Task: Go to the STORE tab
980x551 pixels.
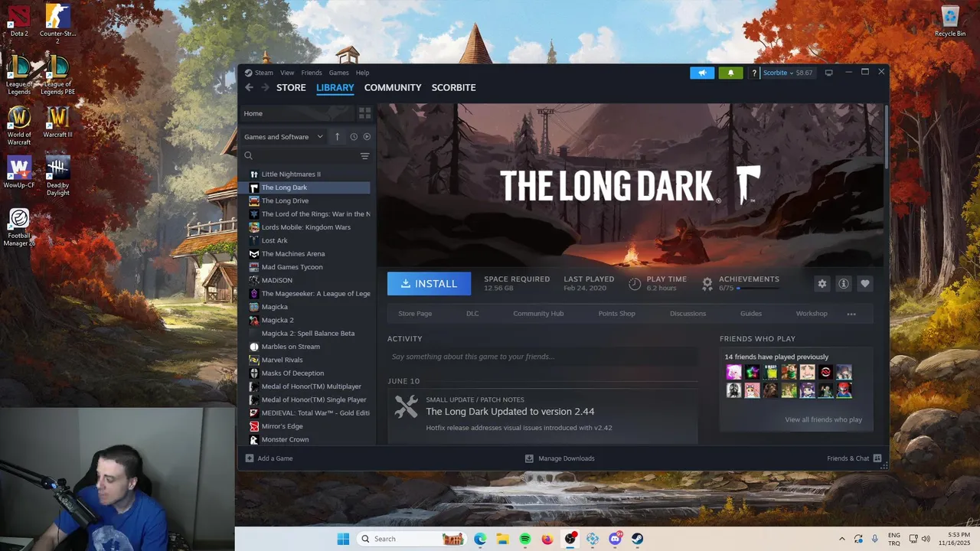Action: click(291, 87)
